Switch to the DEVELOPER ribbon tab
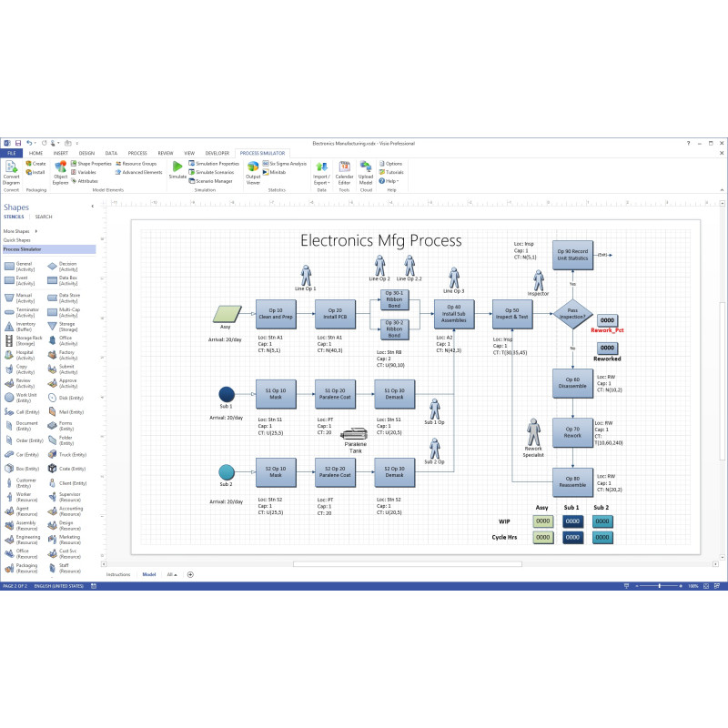The height and width of the screenshot is (728, 728). pos(217,153)
